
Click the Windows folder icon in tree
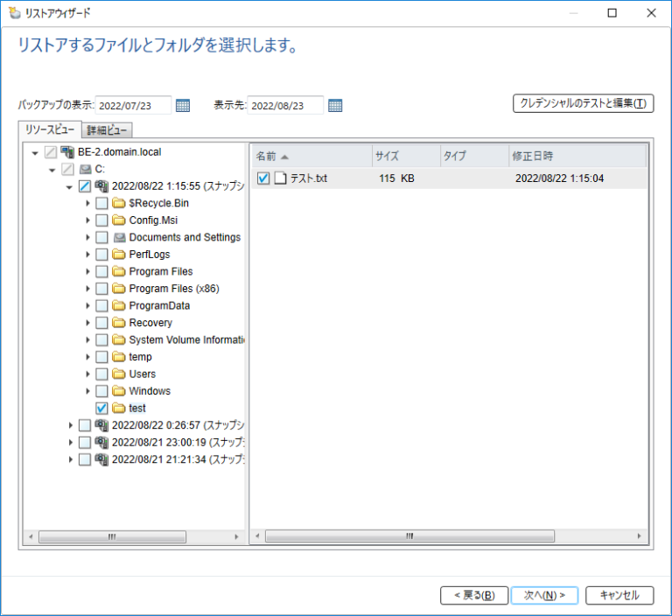[x=119, y=391]
